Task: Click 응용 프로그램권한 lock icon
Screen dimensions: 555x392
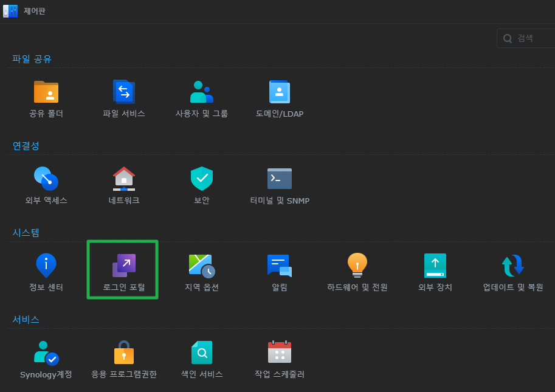Action: pyautogui.click(x=124, y=353)
